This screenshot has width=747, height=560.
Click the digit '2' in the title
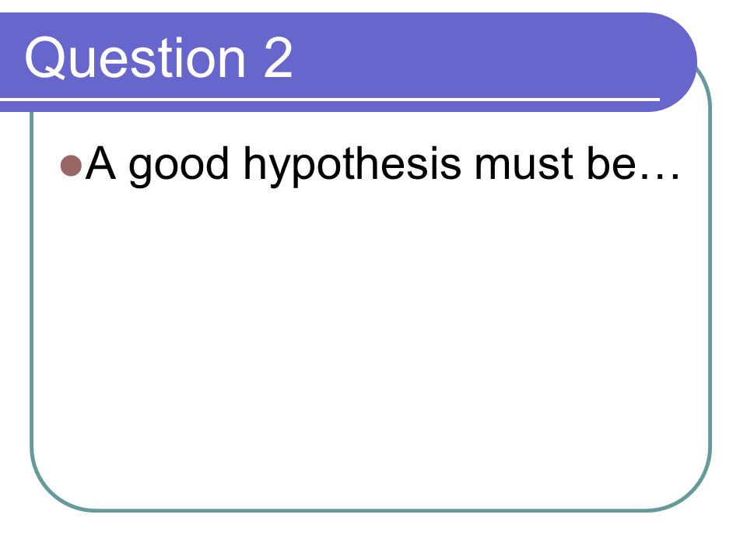coord(278,58)
